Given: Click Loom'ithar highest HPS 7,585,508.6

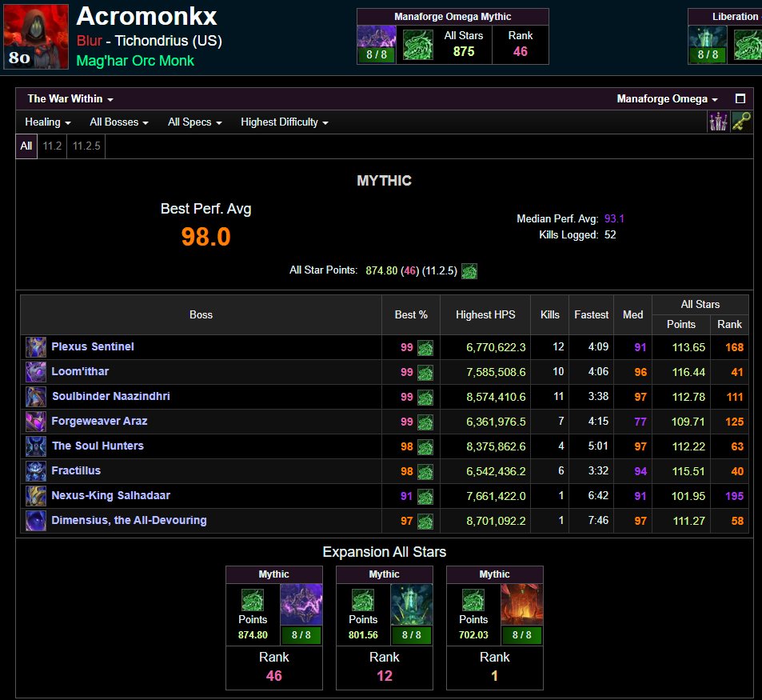Looking at the screenshot, I should pos(496,372).
